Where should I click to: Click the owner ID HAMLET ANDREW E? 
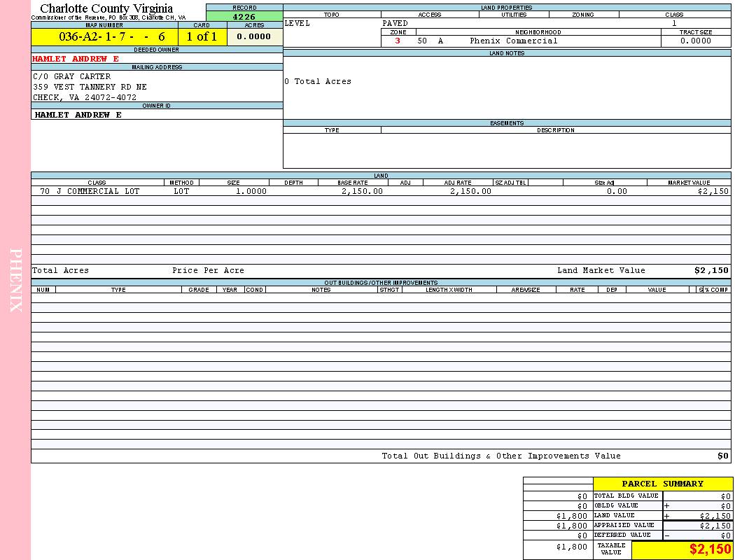[78, 115]
